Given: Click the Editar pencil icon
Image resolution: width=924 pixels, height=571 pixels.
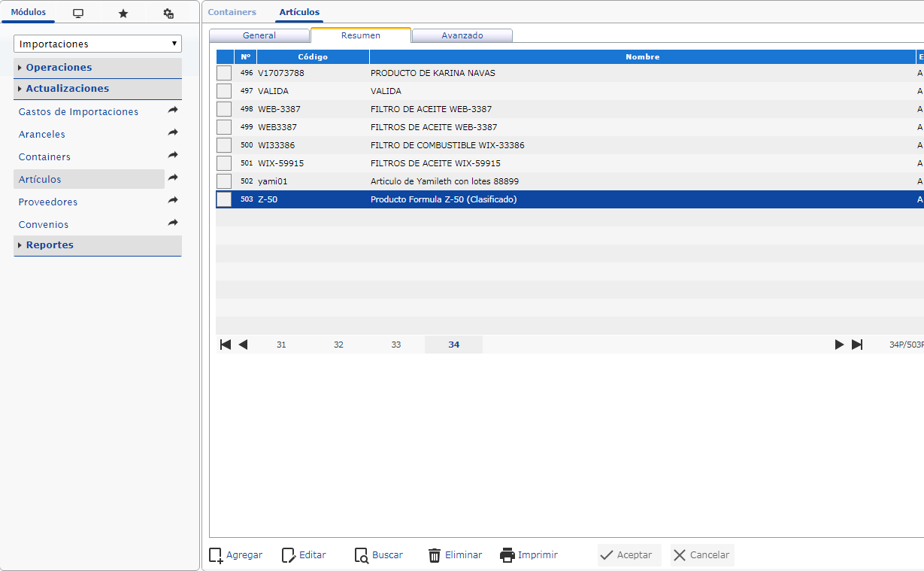Looking at the screenshot, I should point(289,555).
